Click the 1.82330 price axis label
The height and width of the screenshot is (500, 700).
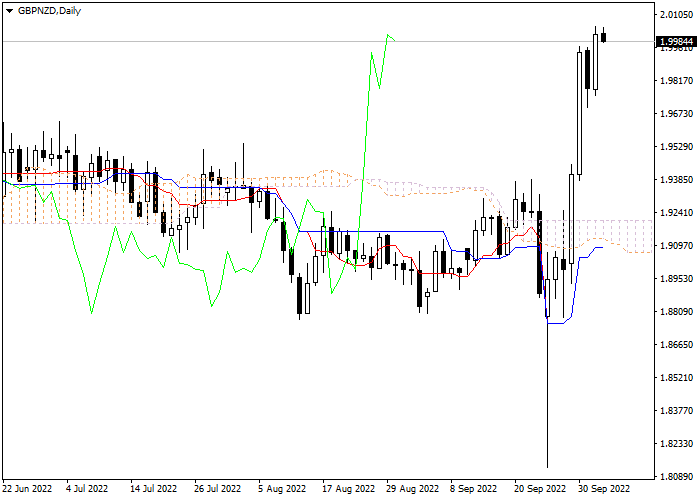click(x=676, y=444)
